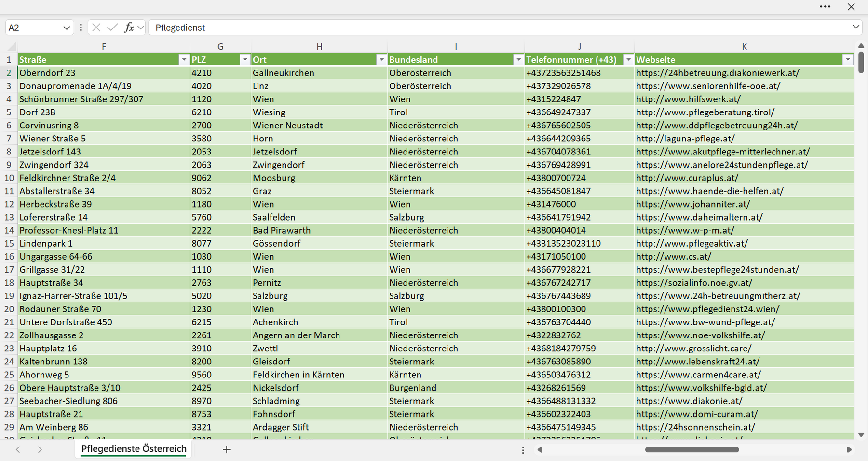Add a new sheet with plus icon
The width and height of the screenshot is (868, 461).
227,449
